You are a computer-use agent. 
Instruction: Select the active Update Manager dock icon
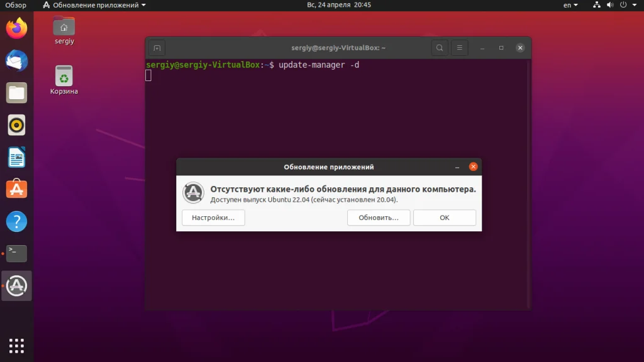click(x=16, y=286)
